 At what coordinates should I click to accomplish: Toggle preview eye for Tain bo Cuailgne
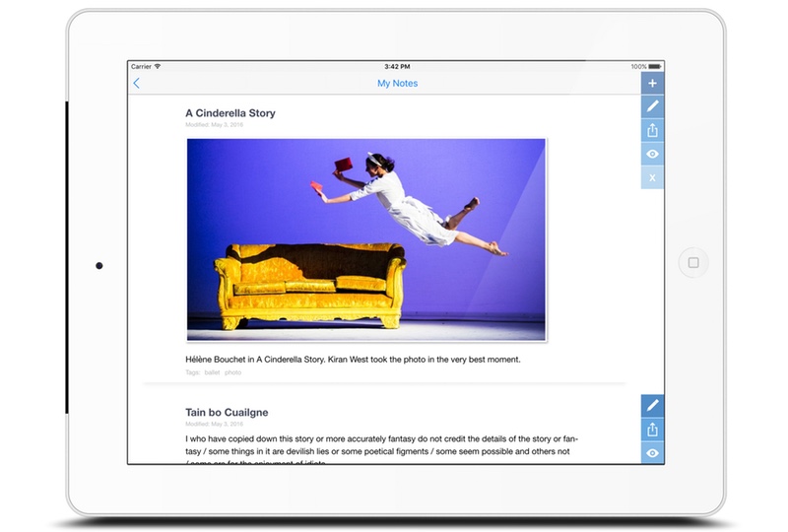652,452
